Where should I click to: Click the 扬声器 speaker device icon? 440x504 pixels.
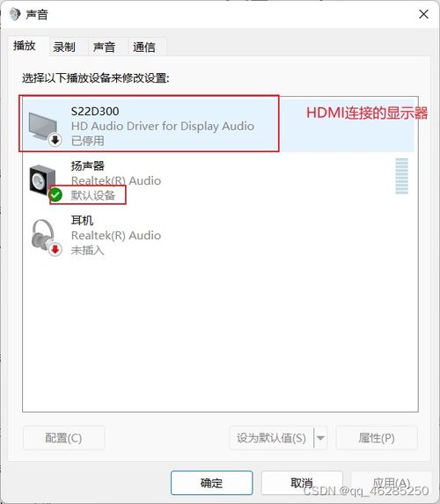tap(42, 180)
